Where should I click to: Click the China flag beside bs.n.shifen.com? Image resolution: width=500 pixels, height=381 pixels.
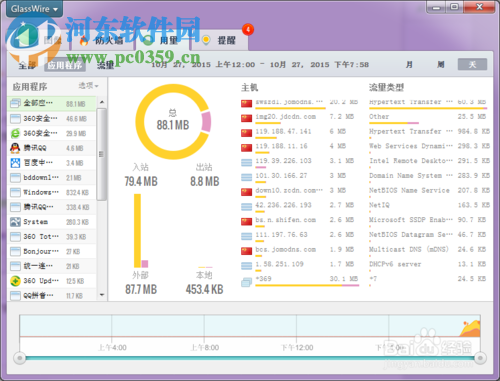click(246, 221)
